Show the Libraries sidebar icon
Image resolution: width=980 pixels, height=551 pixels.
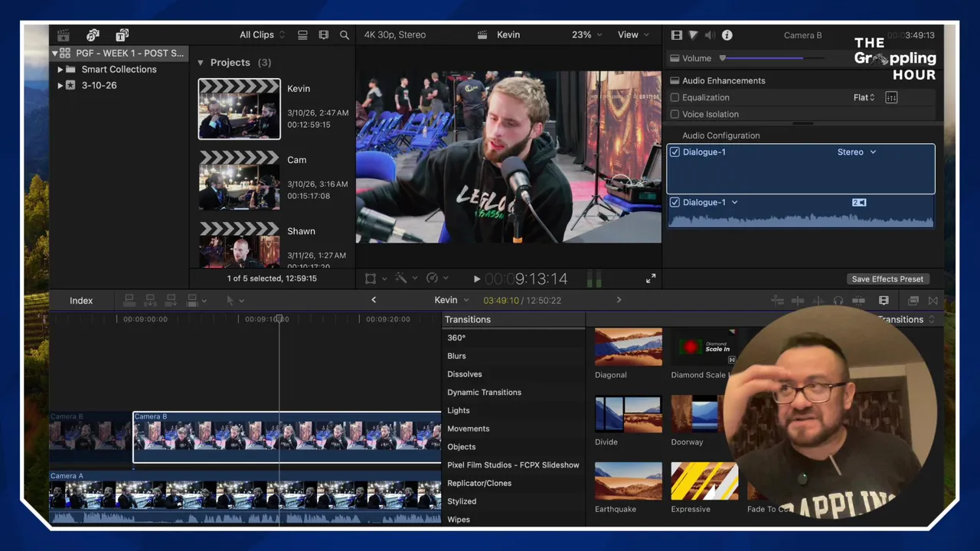tap(64, 35)
